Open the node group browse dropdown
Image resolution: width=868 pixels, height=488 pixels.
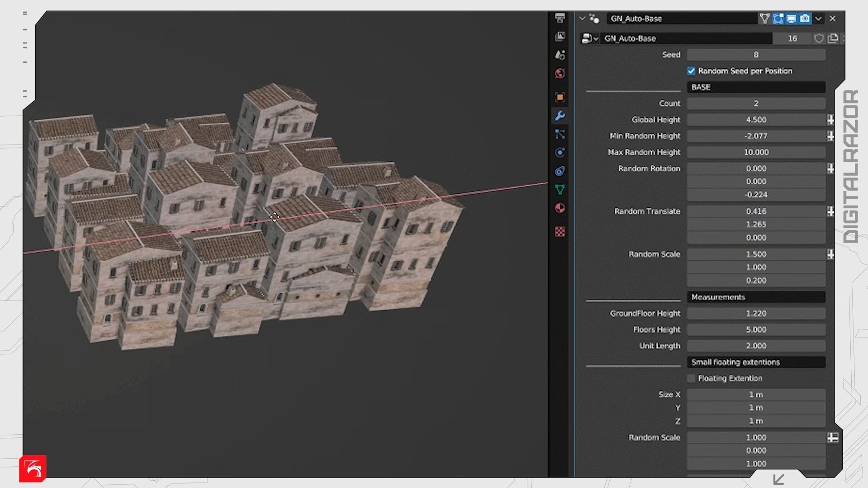point(590,38)
